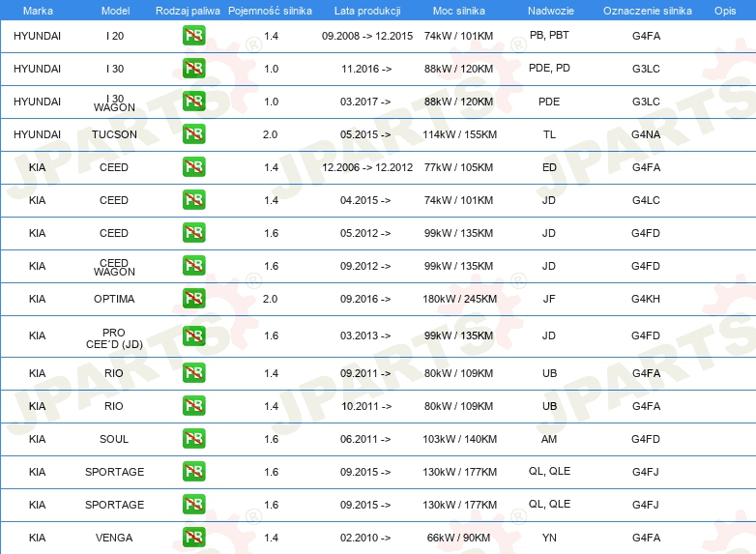Image resolution: width=756 pixels, height=554 pixels.
Task: Click the Rodzaj paliwa column header
Action: (188, 11)
